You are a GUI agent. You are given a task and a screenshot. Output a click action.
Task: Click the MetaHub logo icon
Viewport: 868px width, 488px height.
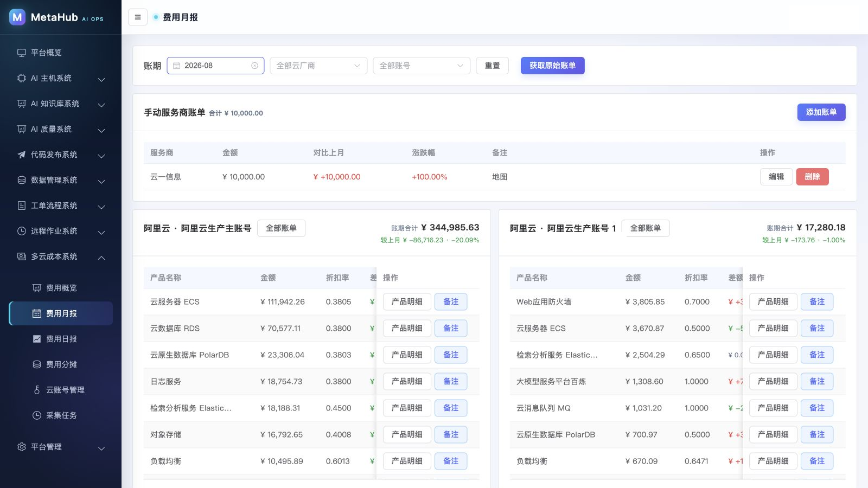tap(17, 17)
